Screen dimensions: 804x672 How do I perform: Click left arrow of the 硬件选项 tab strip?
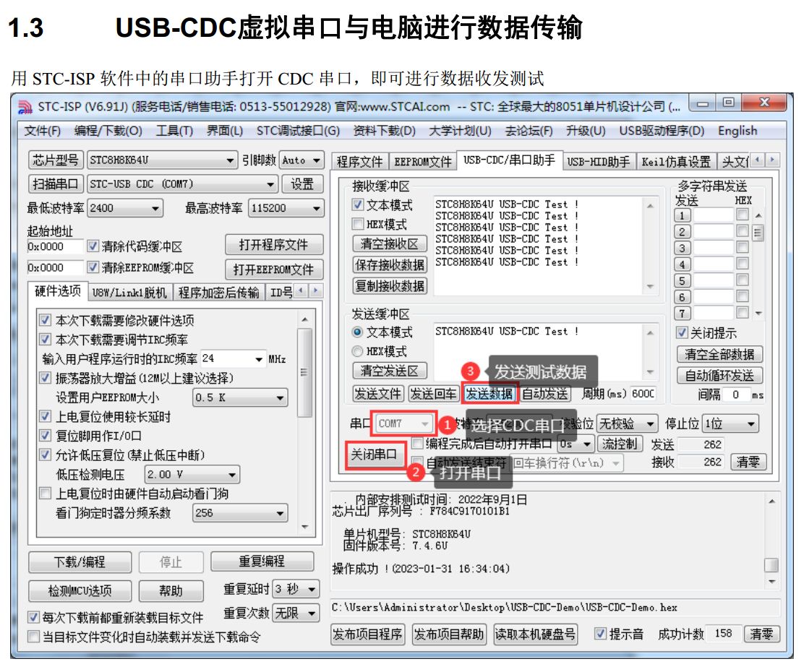(301, 291)
